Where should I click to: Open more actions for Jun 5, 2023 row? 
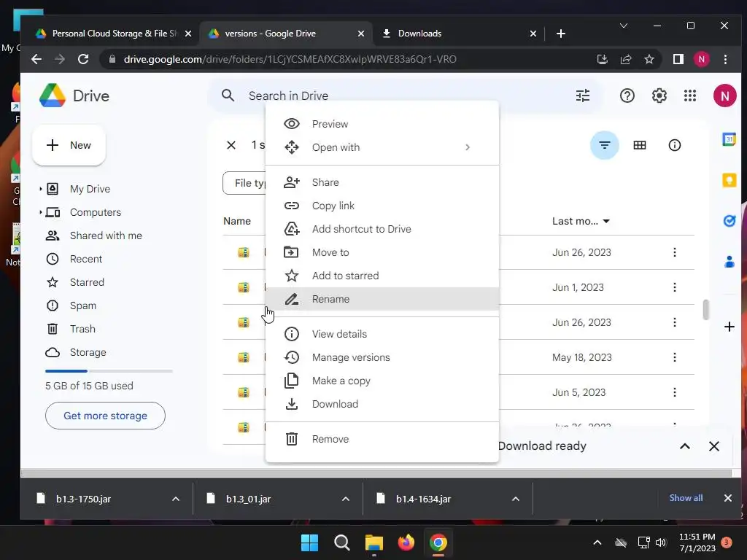(675, 392)
